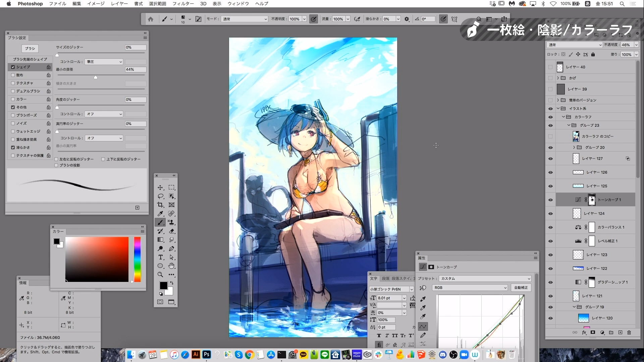Viewport: 644px width, 362px height.
Task: Toggle Quick Mask mode
Action: 160,302
